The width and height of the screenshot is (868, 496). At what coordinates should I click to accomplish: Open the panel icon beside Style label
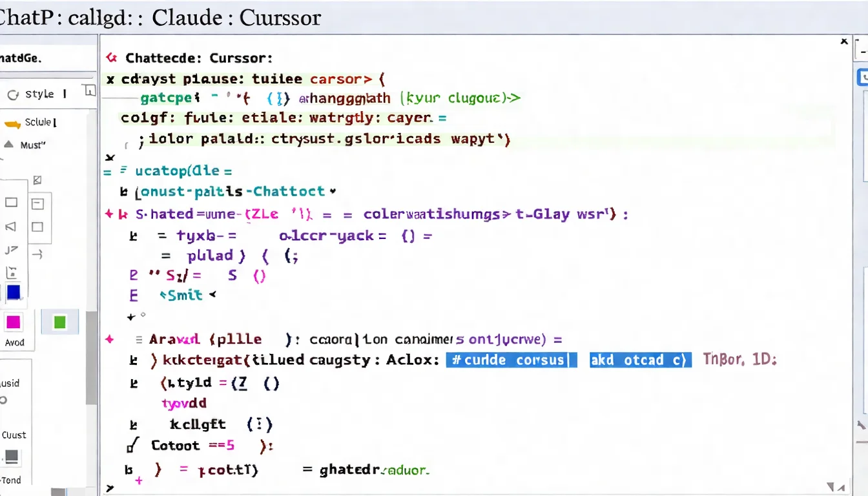pos(89,90)
